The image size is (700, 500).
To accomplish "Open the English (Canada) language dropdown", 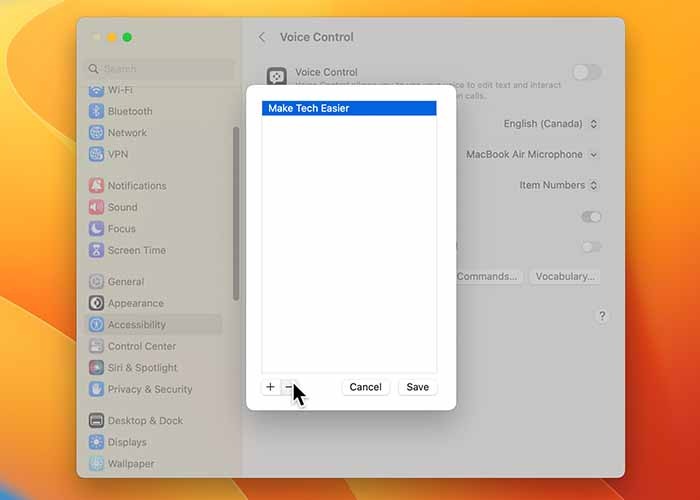I will tap(550, 124).
